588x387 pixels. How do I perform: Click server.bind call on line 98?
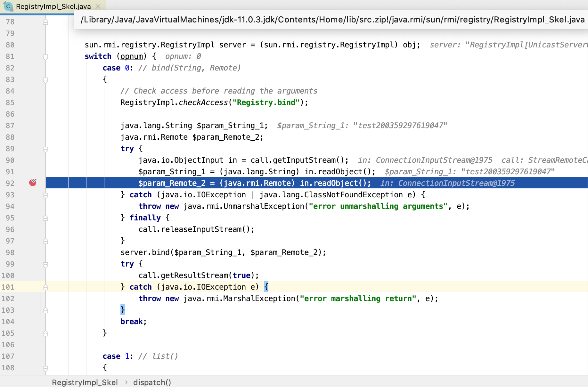pyautogui.click(x=223, y=252)
